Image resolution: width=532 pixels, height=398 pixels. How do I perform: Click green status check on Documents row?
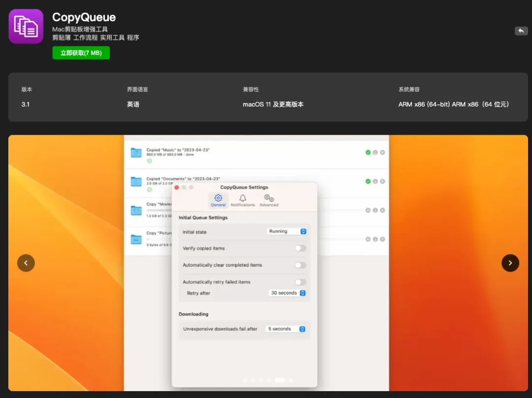point(368,181)
